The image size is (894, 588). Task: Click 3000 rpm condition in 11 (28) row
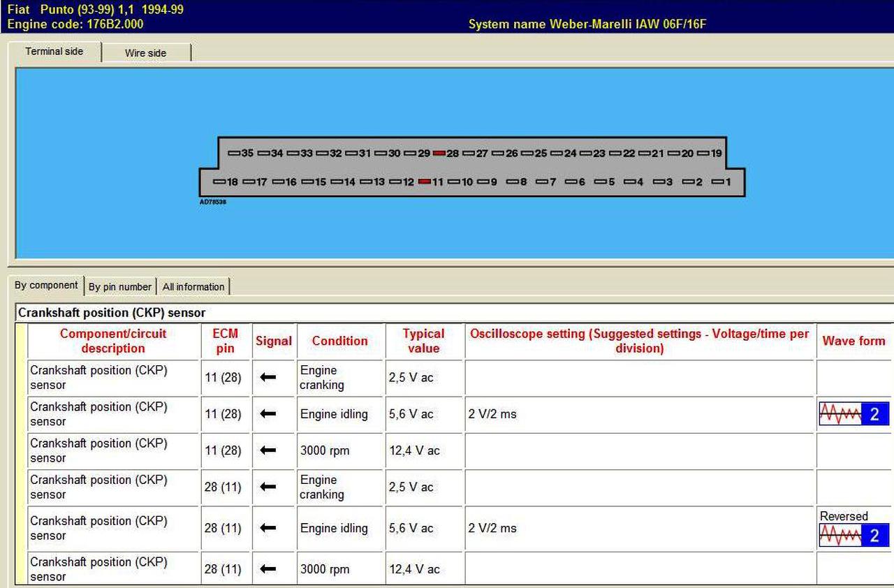(325, 450)
